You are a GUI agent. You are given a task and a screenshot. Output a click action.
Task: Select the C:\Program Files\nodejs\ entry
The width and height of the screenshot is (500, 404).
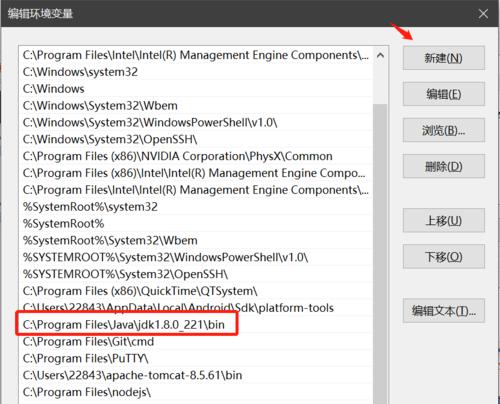tap(196, 392)
